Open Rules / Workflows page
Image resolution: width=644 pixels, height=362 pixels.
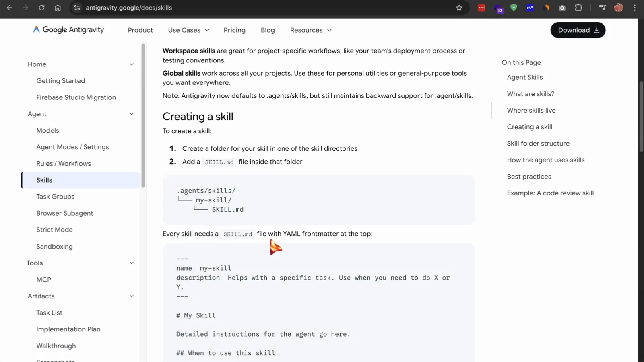(64, 163)
